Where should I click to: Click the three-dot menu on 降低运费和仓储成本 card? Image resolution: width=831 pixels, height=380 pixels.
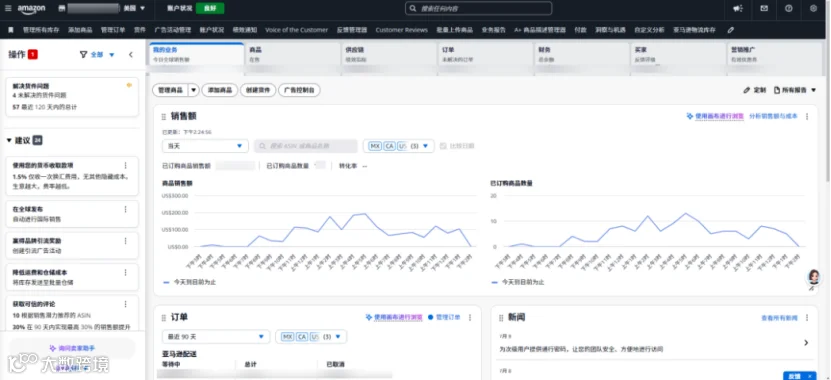(126, 272)
